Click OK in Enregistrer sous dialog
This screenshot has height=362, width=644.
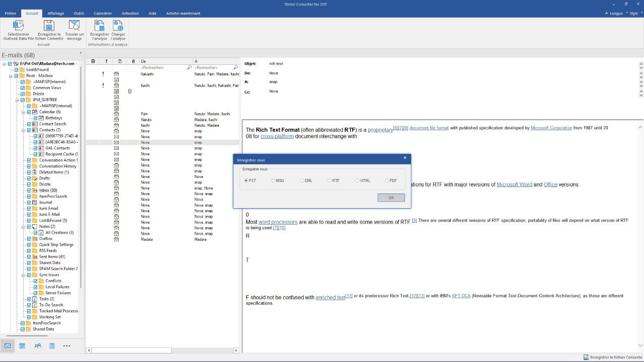(x=391, y=198)
